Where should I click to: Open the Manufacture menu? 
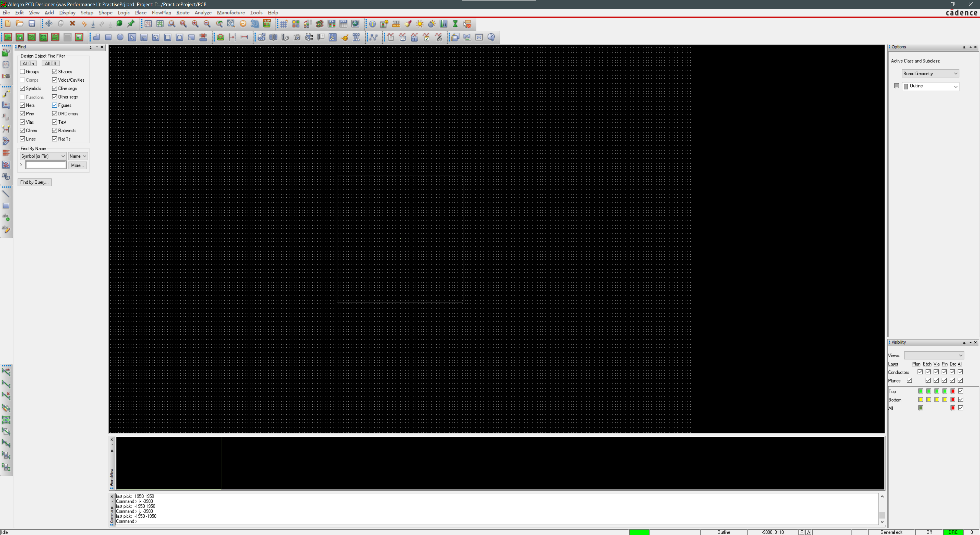point(230,12)
